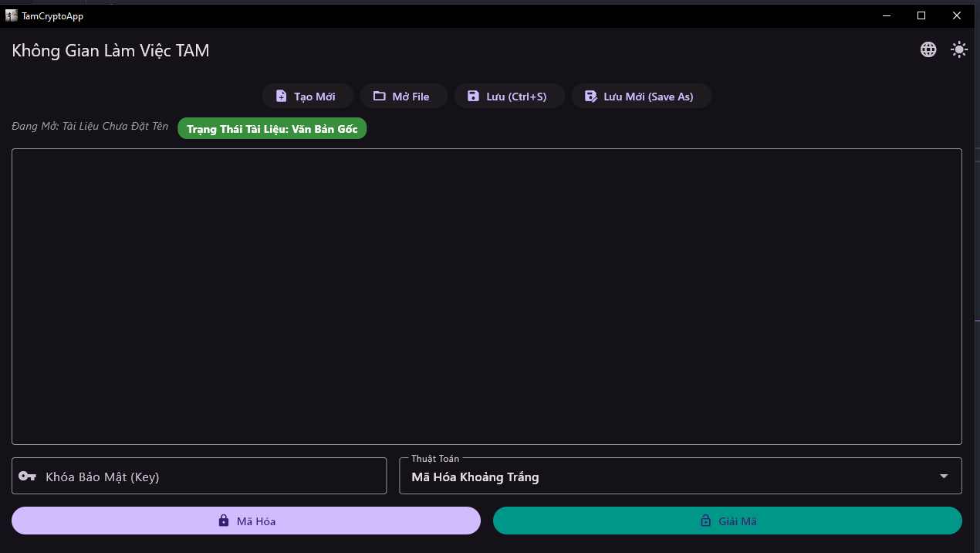Click the key icon in the security key field
This screenshot has width=980, height=553.
(x=27, y=476)
